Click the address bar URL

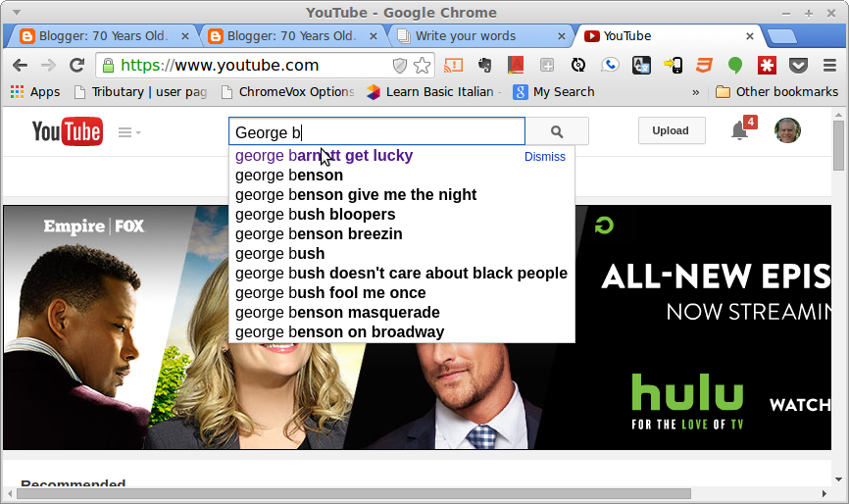tap(220, 66)
